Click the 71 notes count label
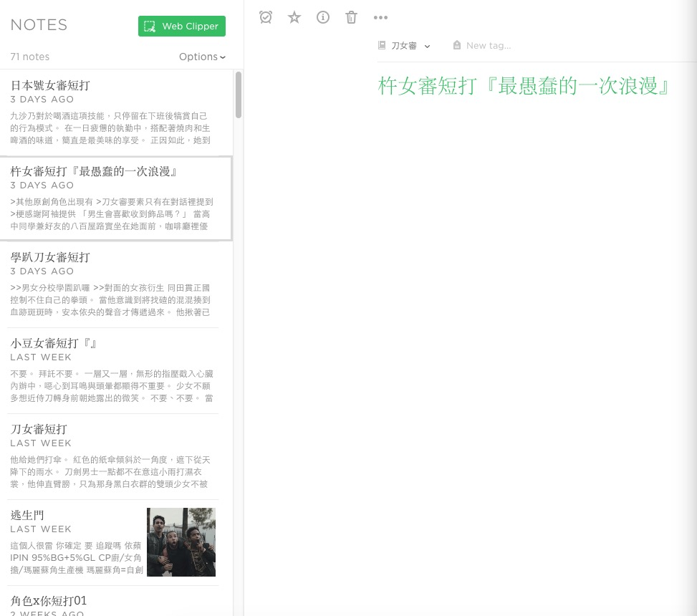Viewport: 697px width, 616px height. [30, 57]
